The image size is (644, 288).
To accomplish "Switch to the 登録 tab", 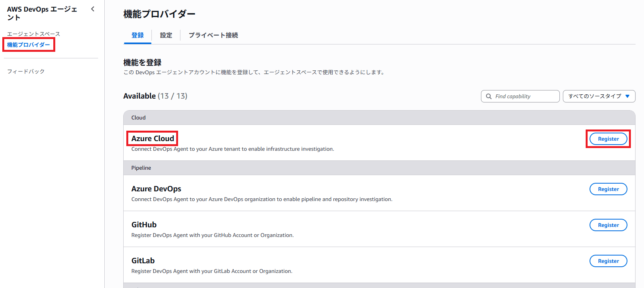I will pos(138,35).
